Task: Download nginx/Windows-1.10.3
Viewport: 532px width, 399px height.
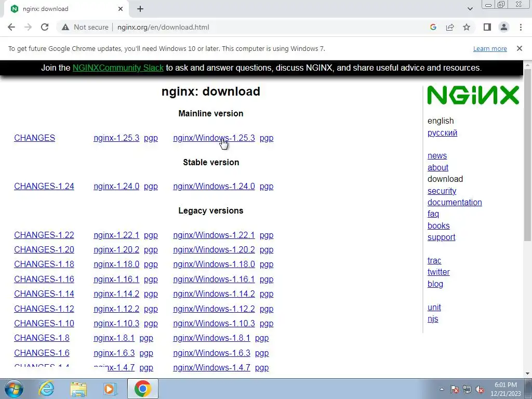Action: click(x=214, y=323)
